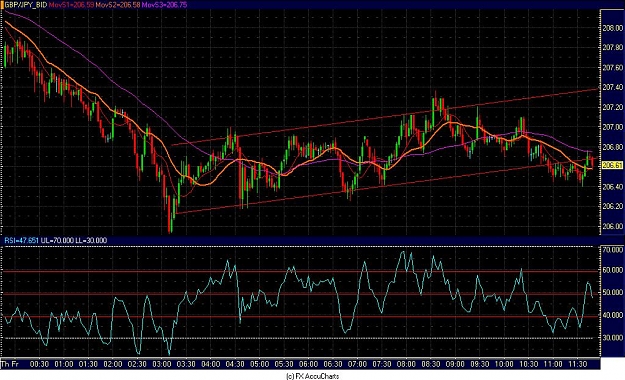The height and width of the screenshot is (380, 625).
Task: Click the 11:30 time axis label
Action: (578, 364)
